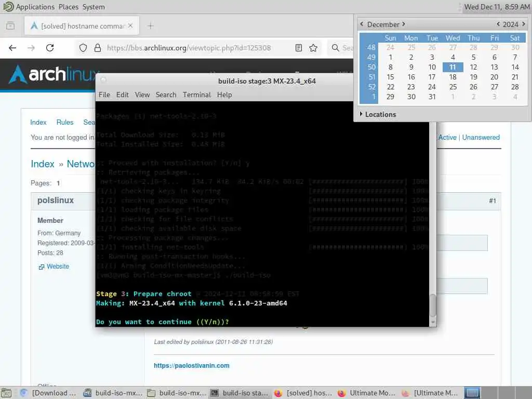Switch to '[Ultimate M...' taskbar entry

click(x=431, y=393)
